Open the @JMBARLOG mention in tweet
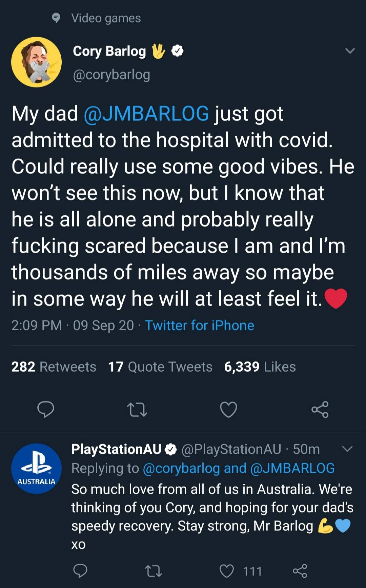The image size is (366, 588). coord(146,113)
